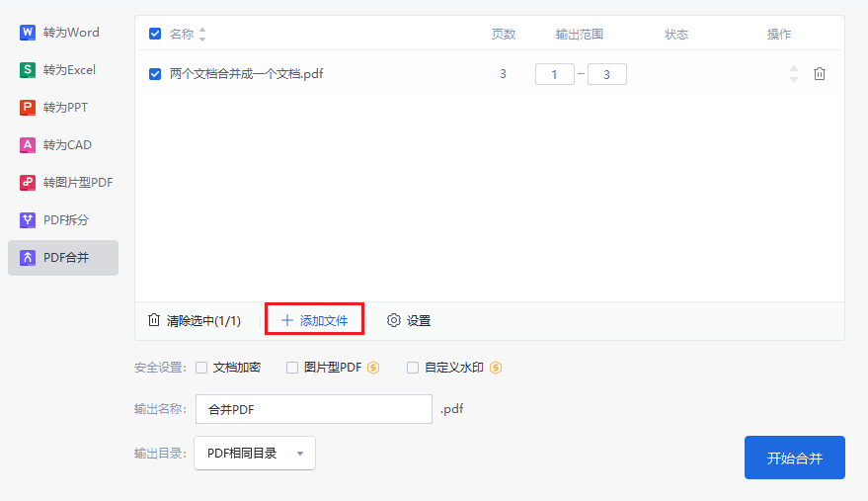The image size is (868, 501).
Task: Enable the 自定义水印 checkbox
Action: [413, 368]
